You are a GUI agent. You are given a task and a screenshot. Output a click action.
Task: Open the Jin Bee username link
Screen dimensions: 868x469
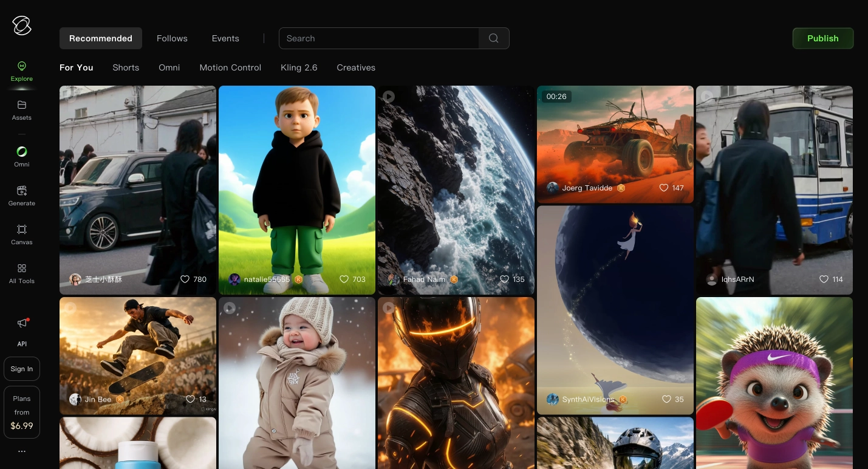coord(98,399)
